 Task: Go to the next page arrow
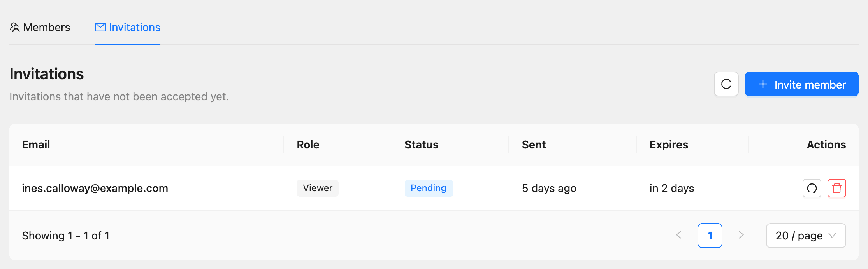coord(741,235)
